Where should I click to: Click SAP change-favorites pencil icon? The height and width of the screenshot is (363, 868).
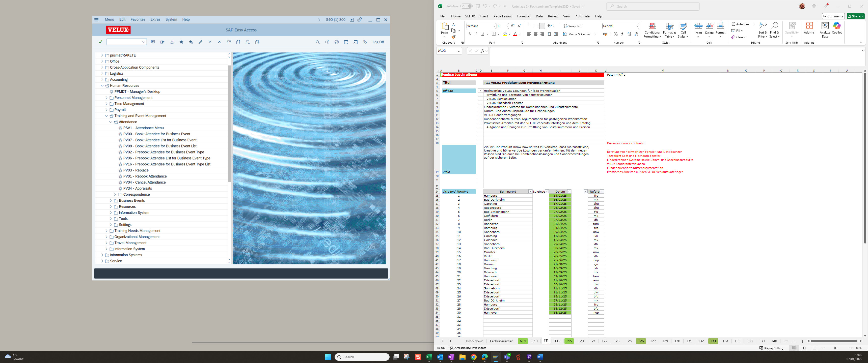(200, 42)
